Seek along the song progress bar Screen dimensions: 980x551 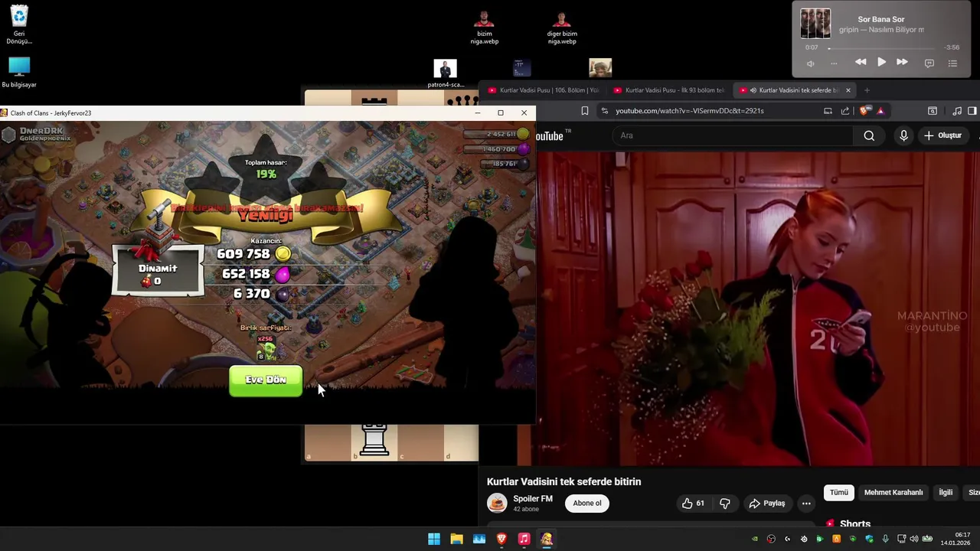882,47
